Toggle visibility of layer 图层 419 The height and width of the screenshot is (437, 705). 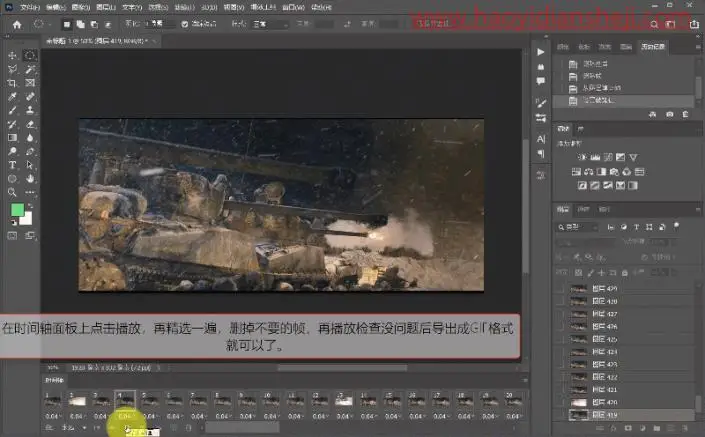(561, 415)
